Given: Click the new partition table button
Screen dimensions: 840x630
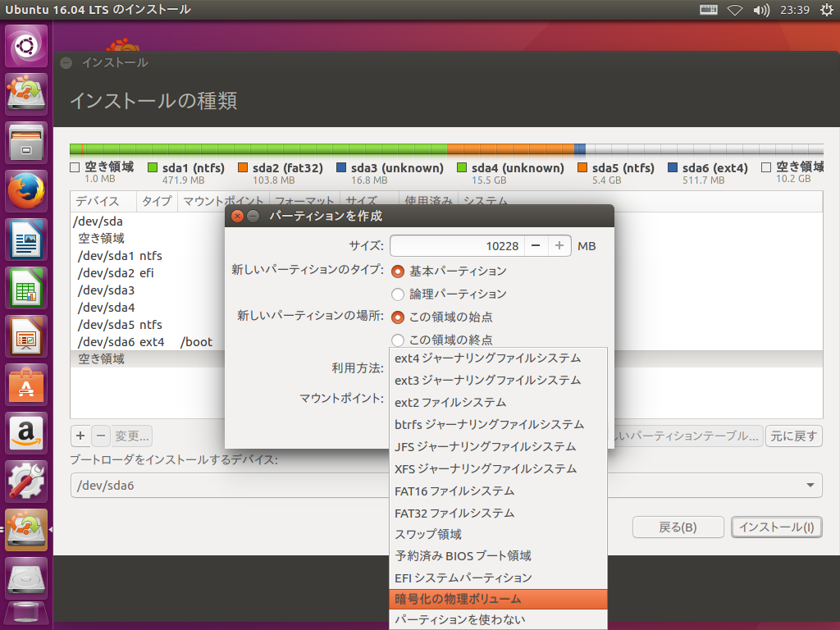Looking at the screenshot, I should coord(688,436).
